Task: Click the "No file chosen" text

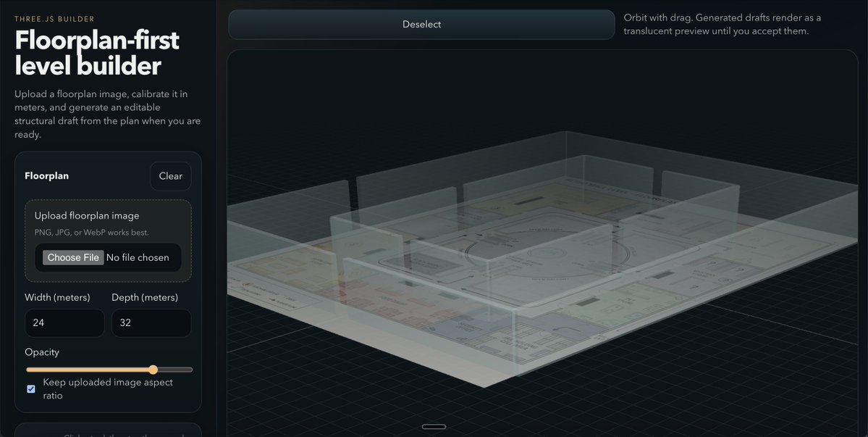Action: click(x=138, y=257)
